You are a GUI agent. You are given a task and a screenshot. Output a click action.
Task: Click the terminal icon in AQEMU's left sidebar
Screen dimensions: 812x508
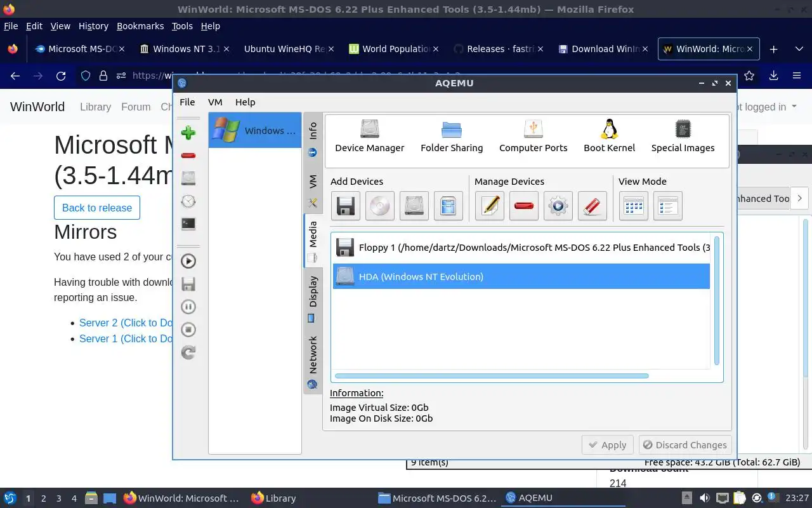pos(188,224)
